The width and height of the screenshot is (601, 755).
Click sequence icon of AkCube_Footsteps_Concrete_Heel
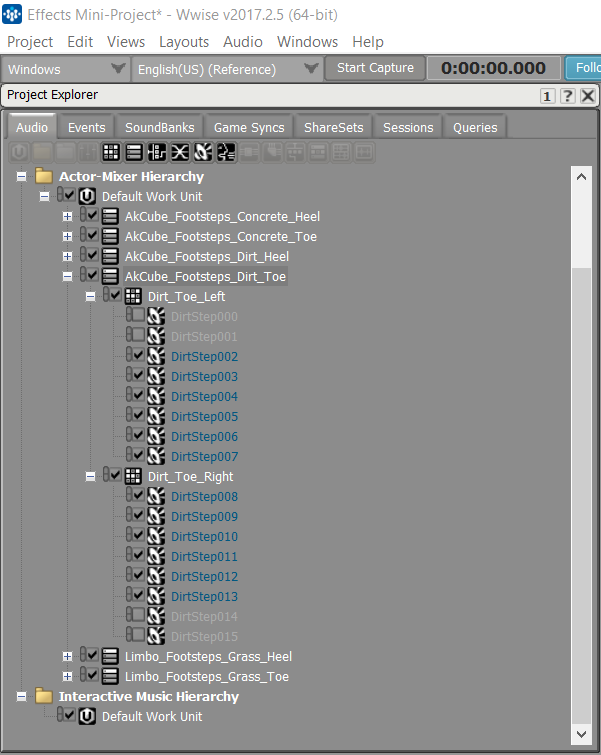pyautogui.click(x=110, y=216)
